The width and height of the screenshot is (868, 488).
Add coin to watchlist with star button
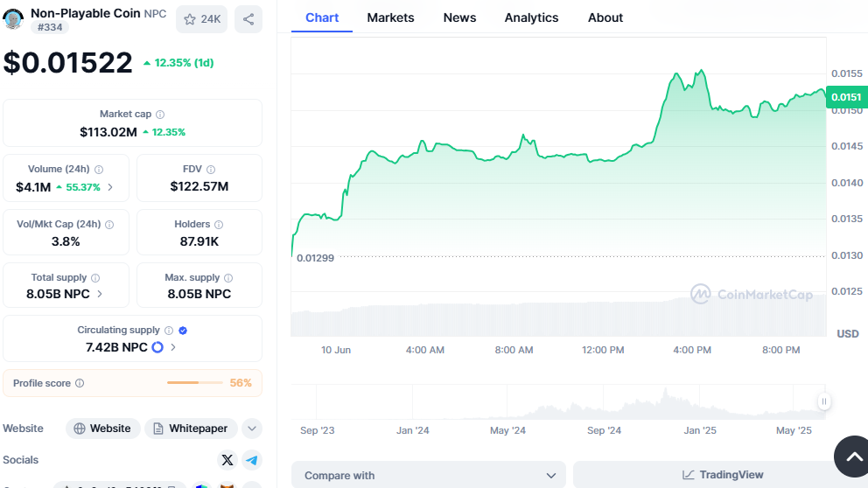tap(201, 19)
